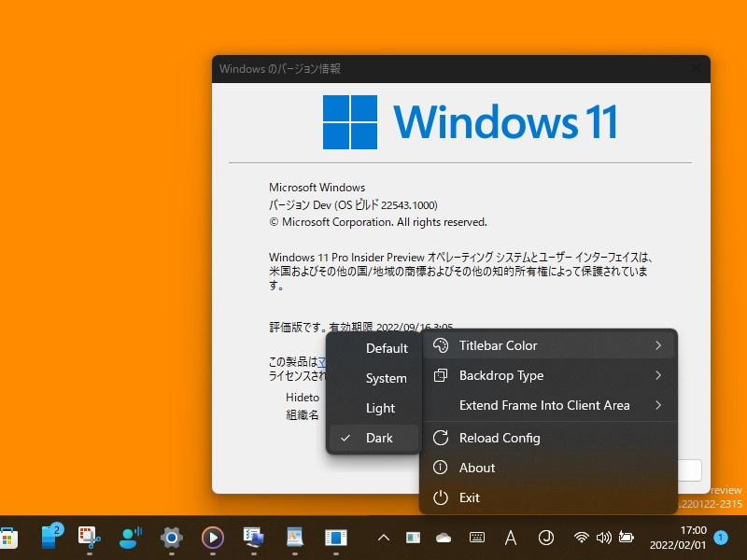The width and height of the screenshot is (747, 560).
Task: Click the refresh icon next to Reload Config
Action: [442, 438]
